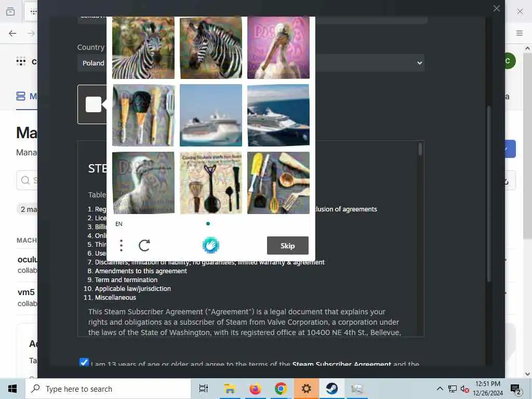
Task: Click the background page search field
Action: pos(27,180)
